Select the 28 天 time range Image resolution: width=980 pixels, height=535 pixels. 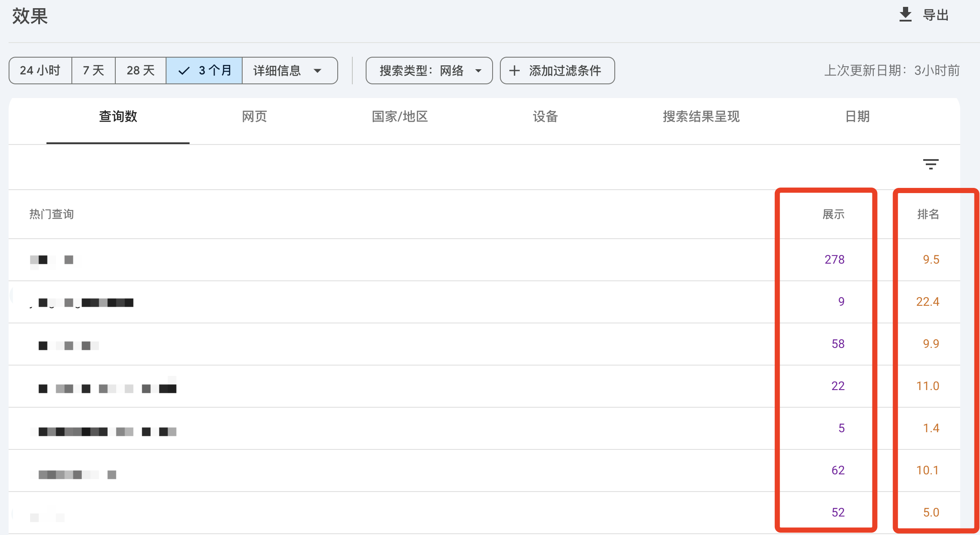pyautogui.click(x=140, y=71)
